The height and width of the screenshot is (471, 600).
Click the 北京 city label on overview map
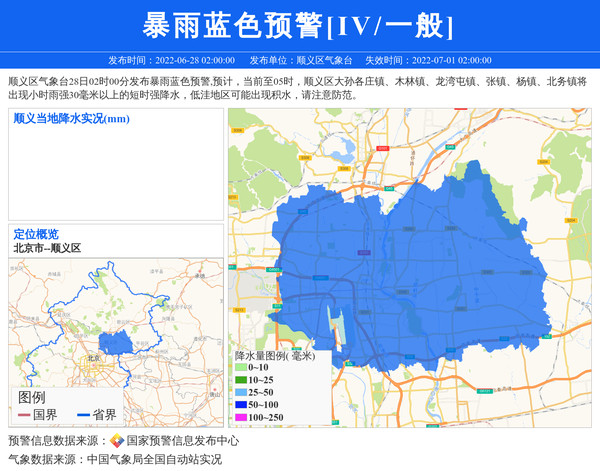(x=93, y=358)
